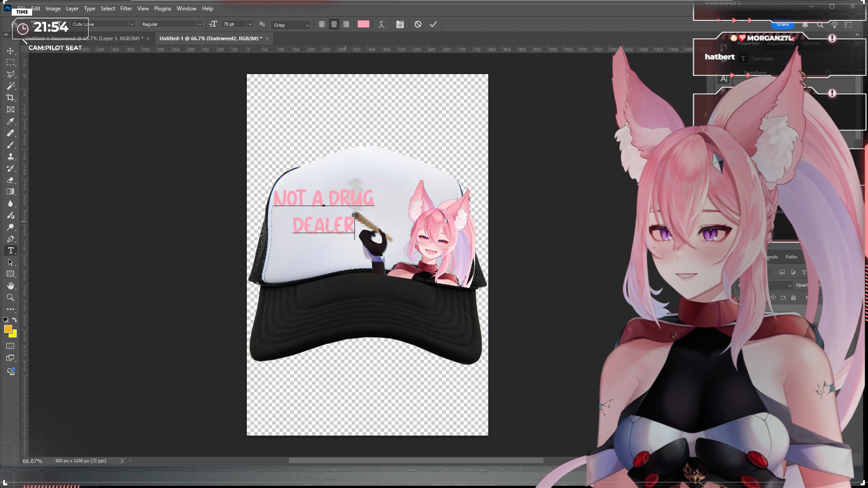
Task: Toggle left align text
Action: (322, 24)
